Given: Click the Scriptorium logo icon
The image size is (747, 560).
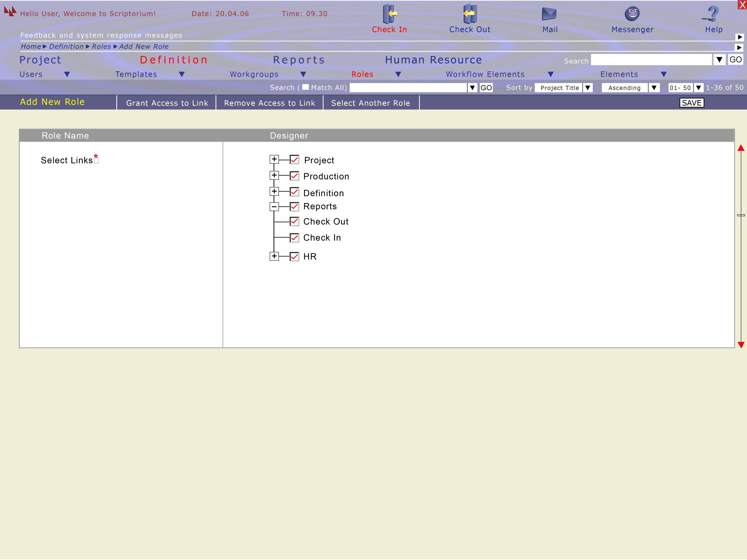Looking at the screenshot, I should [x=10, y=11].
